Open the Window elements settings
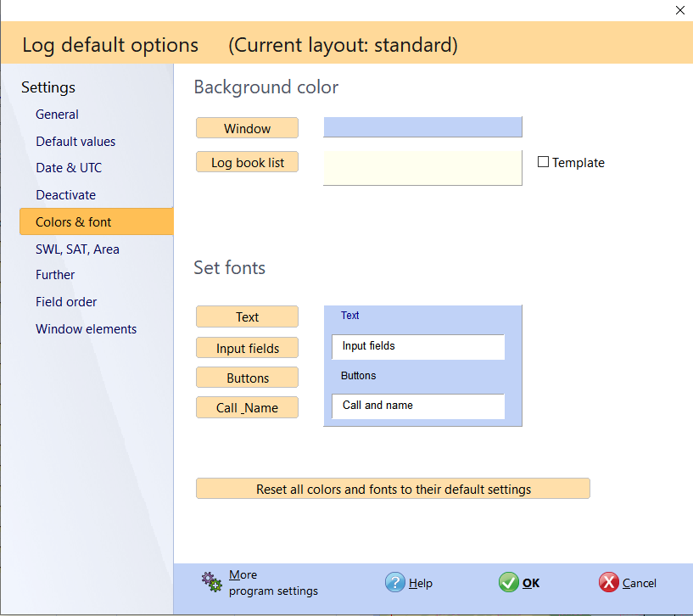 tap(86, 329)
